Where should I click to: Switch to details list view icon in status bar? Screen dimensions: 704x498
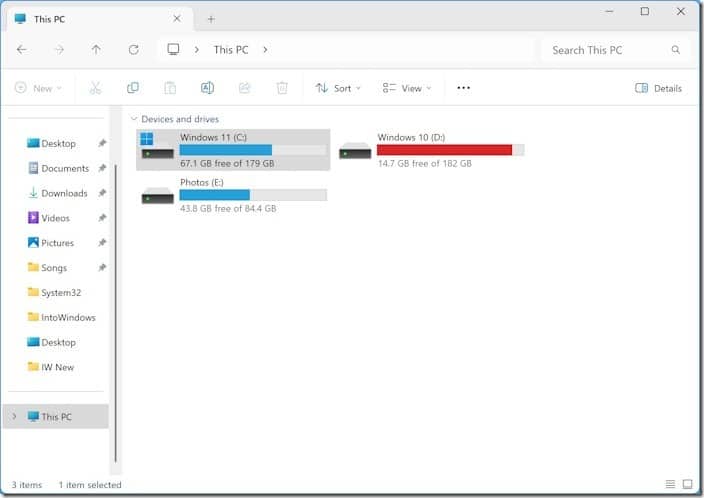(670, 484)
